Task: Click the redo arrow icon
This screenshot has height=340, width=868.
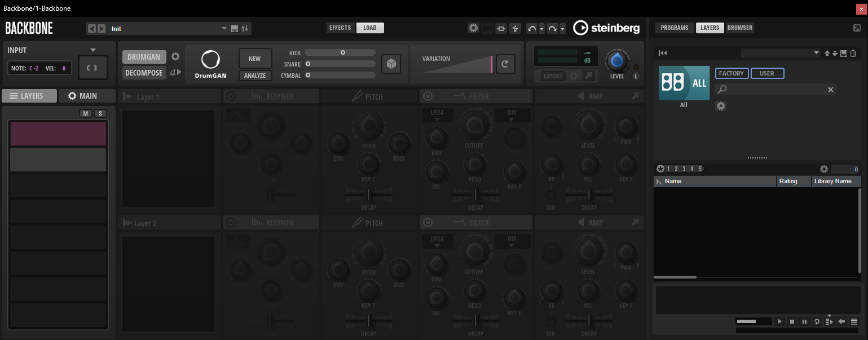Action: [552, 28]
